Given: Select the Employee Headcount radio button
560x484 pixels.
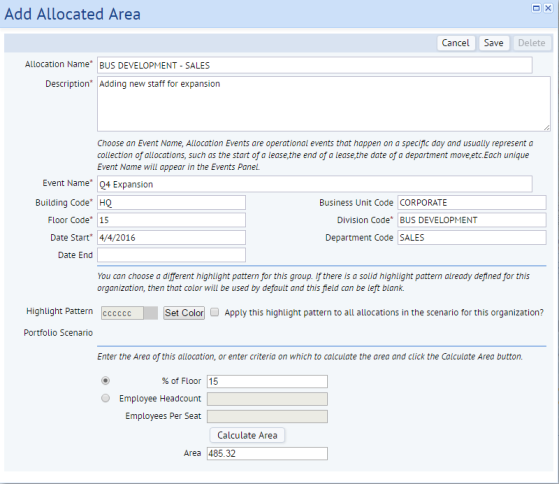Looking at the screenshot, I should pyautogui.click(x=105, y=398).
